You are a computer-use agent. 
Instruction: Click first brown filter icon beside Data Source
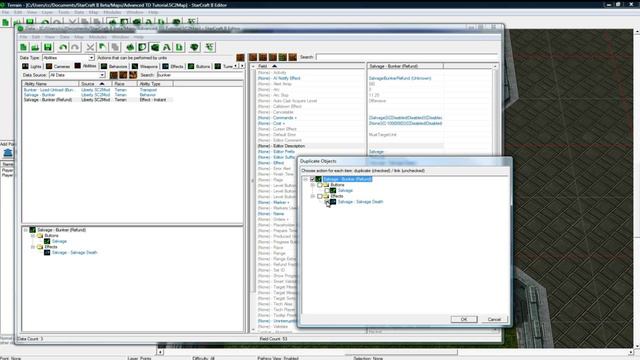click(x=114, y=75)
